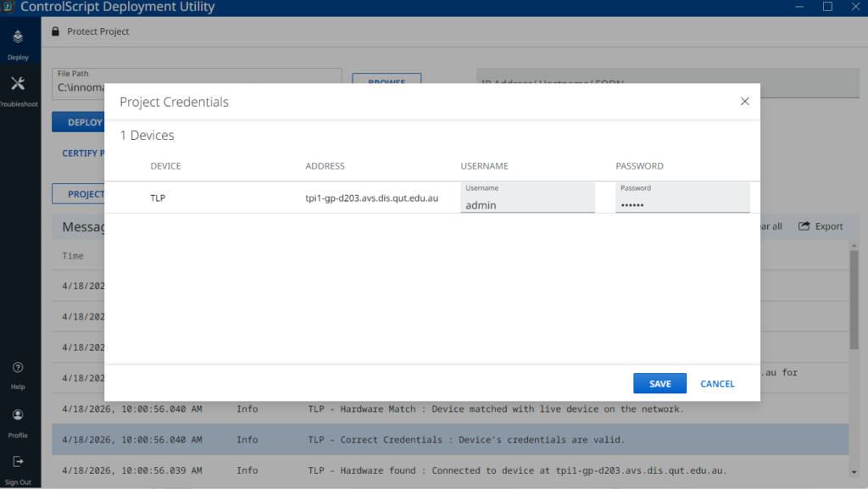868x489 pixels.
Task: Open the Profile page
Action: coord(18,422)
